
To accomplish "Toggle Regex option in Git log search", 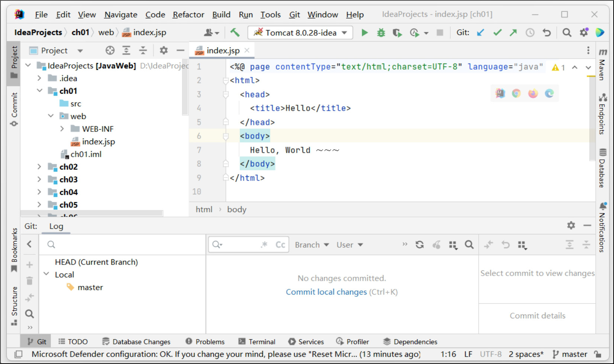I will 264,245.
